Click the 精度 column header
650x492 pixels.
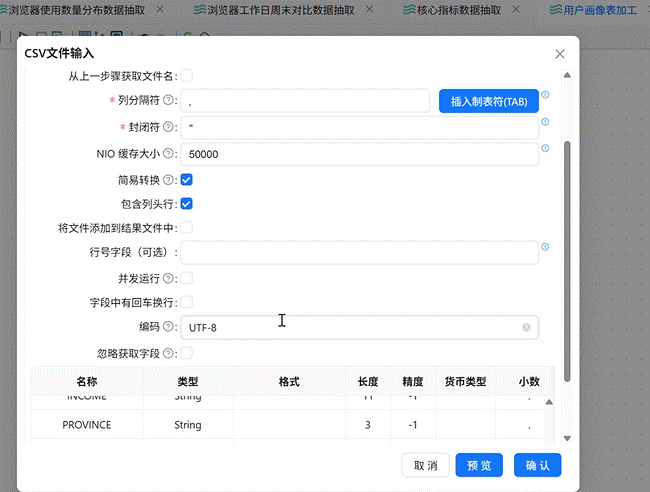(412, 381)
